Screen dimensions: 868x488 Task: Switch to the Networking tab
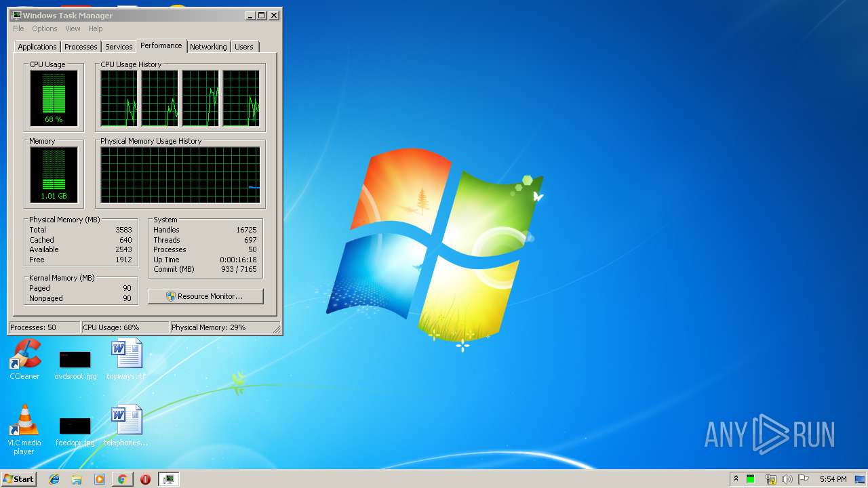[208, 47]
